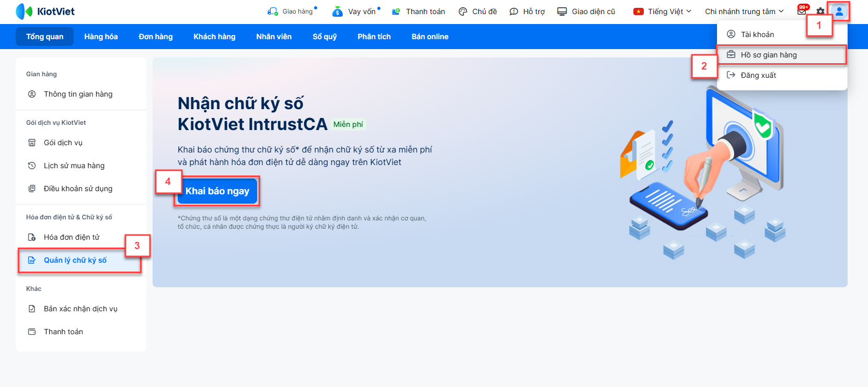Click the Vay vốn money bag icon
868x387 pixels.
[338, 11]
